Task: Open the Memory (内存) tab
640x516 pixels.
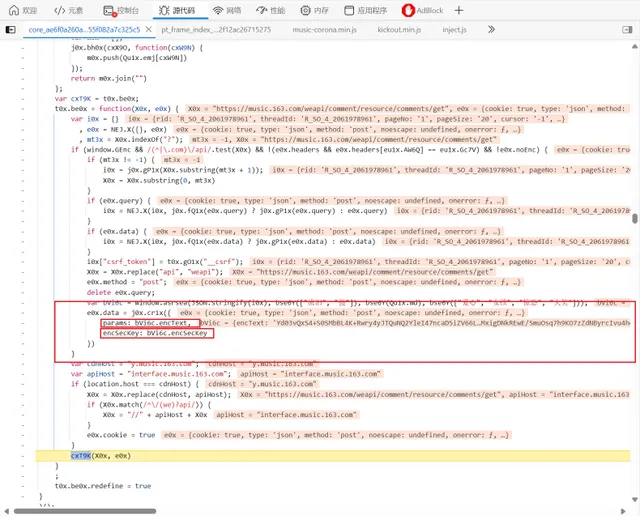Action: tap(314, 10)
